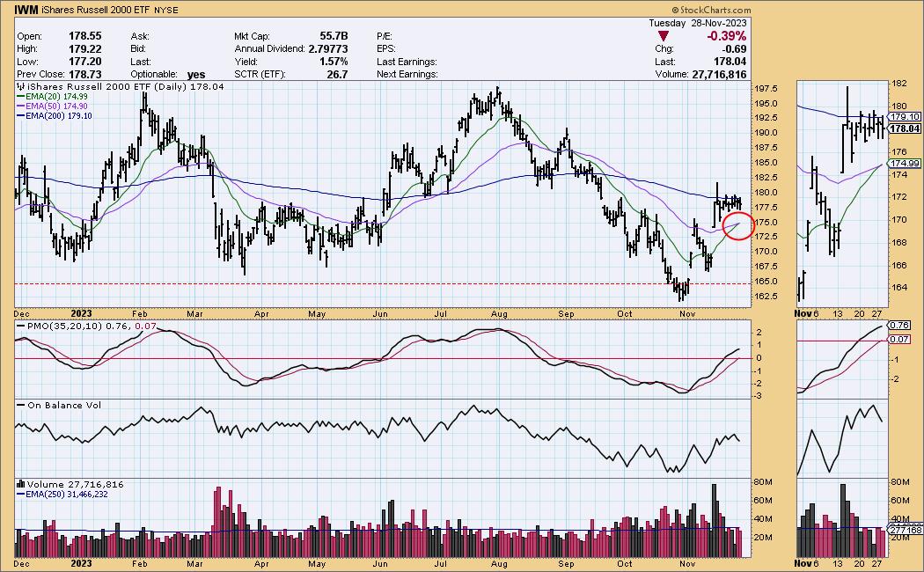
Task: Click the blue EMA(200) legend line swatch
Action: tap(20, 116)
